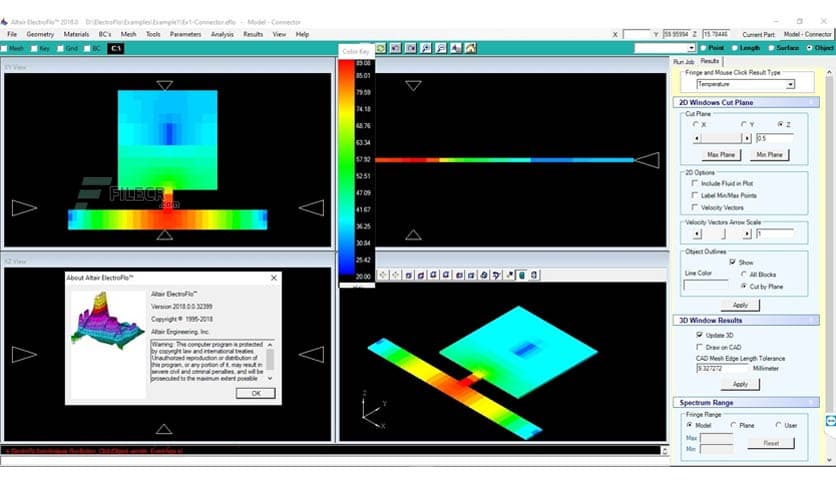The image size is (836, 484).
Task: Select the wireframe cylinder display icon
Action: pos(534,275)
